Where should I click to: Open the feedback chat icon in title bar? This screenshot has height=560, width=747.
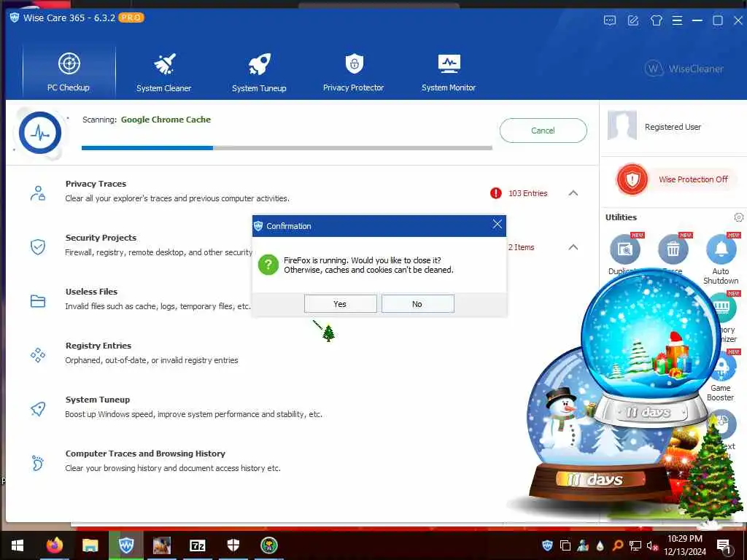pos(610,20)
